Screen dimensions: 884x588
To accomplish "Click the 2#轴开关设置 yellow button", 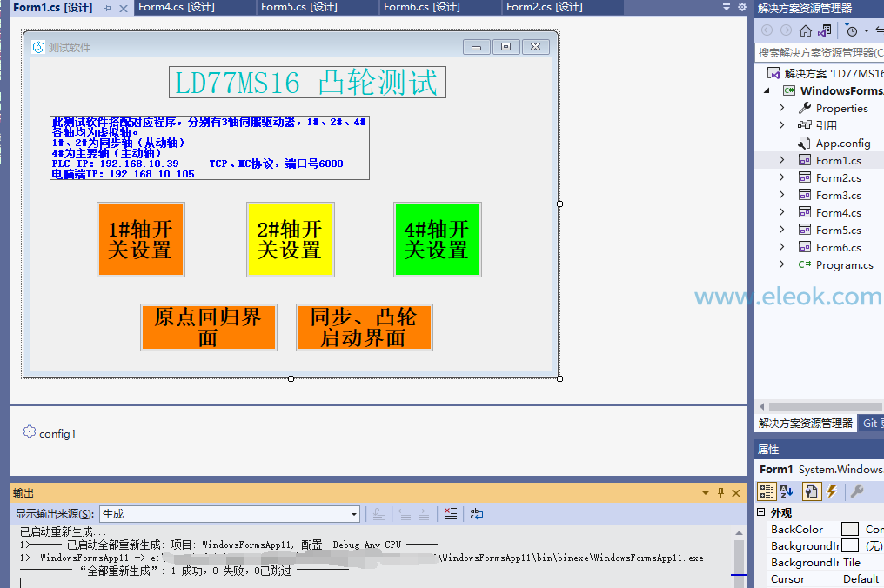I will pyautogui.click(x=291, y=239).
